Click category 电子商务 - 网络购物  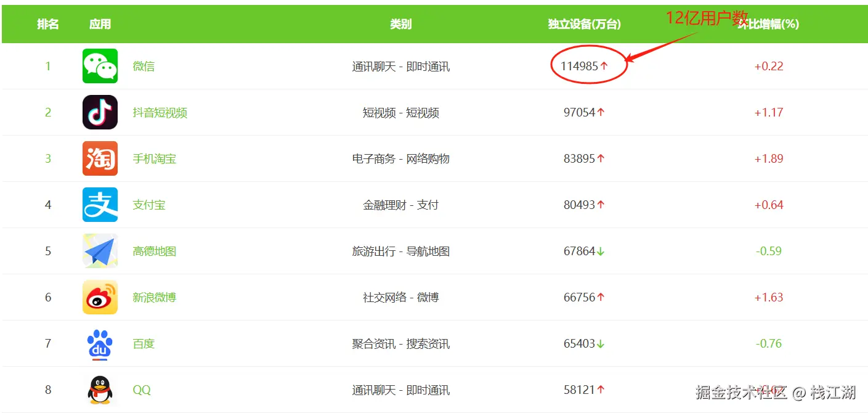[x=400, y=159]
